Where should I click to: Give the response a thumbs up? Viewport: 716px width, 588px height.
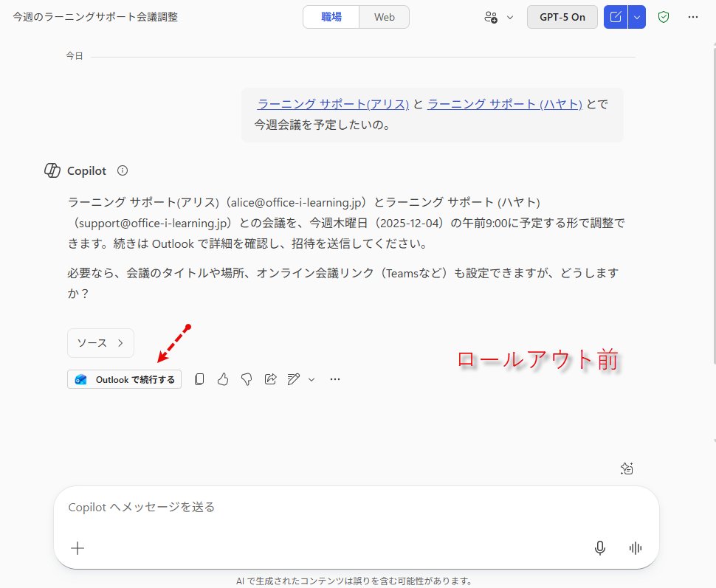(x=223, y=378)
